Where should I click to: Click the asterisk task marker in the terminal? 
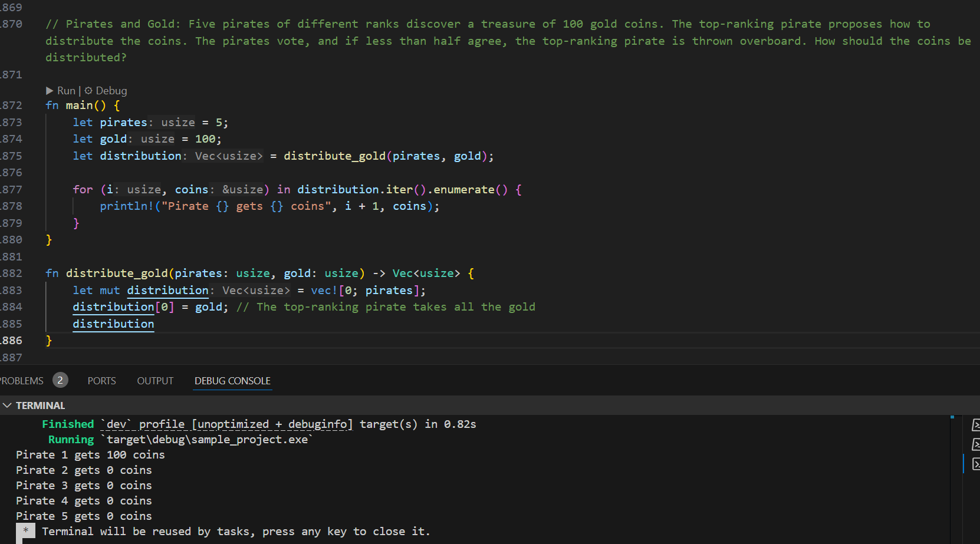25,531
